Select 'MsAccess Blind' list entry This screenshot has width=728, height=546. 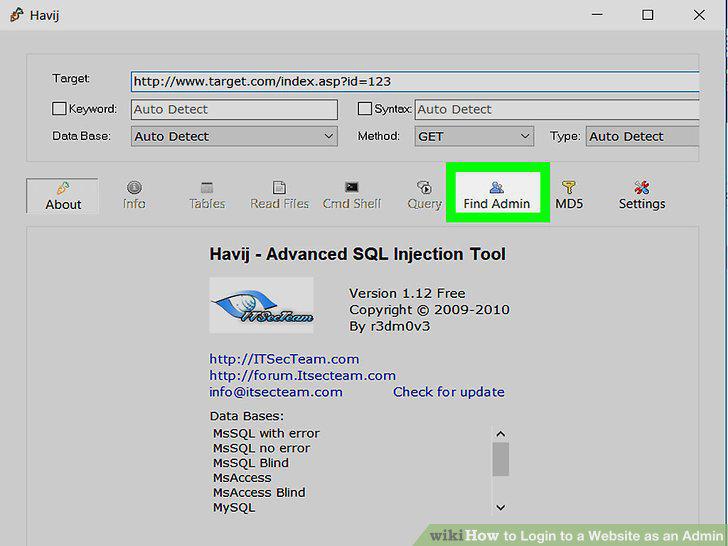click(259, 493)
